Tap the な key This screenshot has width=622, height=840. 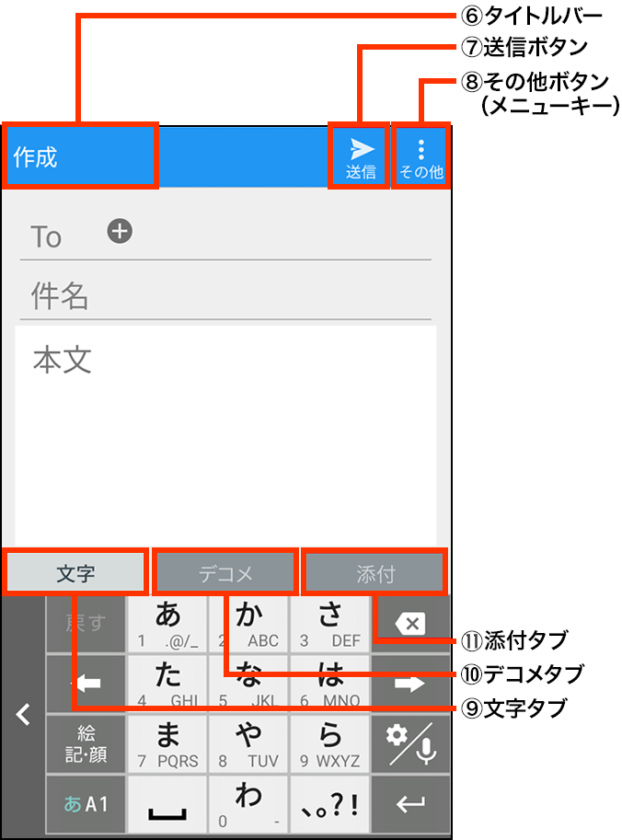click(248, 684)
